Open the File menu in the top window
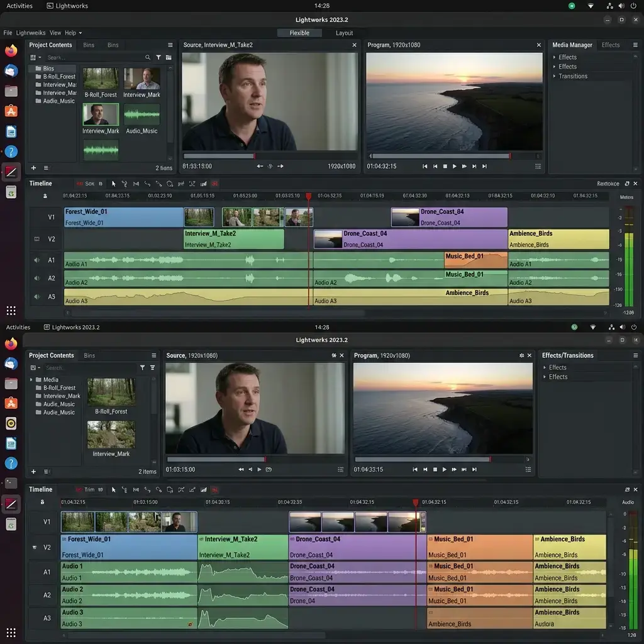The height and width of the screenshot is (644, 644). 8,33
